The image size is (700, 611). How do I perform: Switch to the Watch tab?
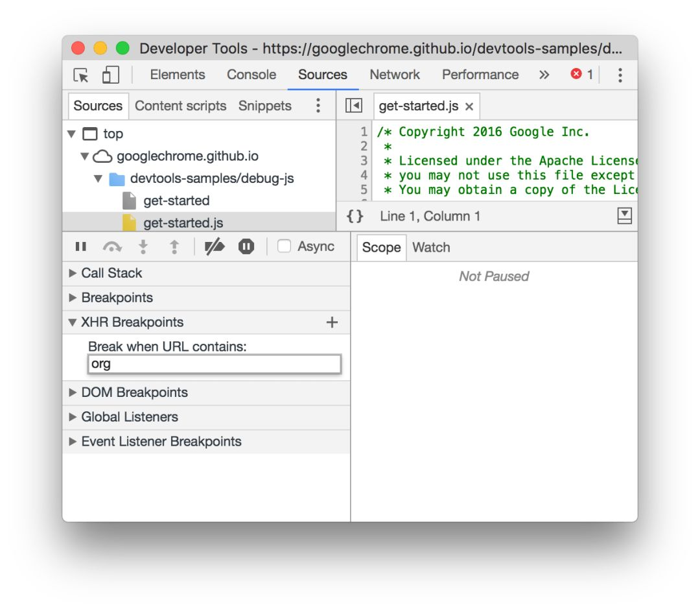click(x=431, y=247)
